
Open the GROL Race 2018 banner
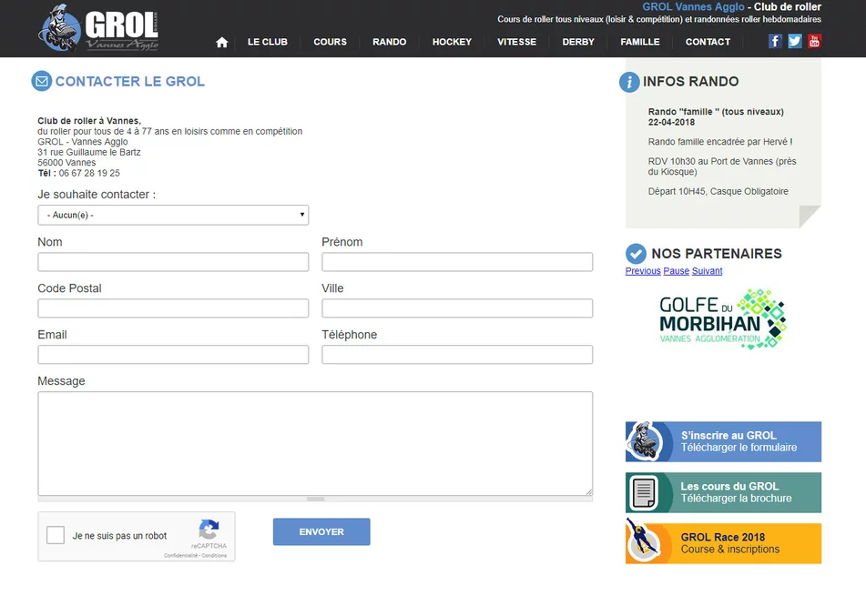tap(723, 543)
